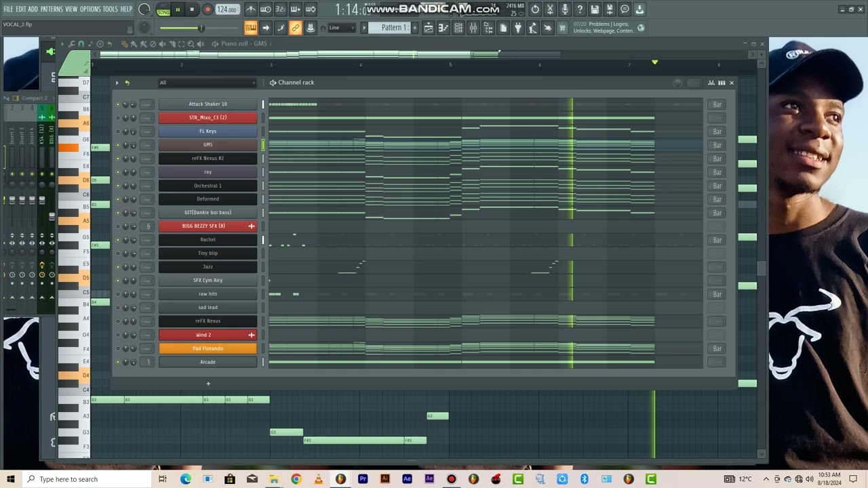
Task: Click the tempo 124.000 field
Action: [x=227, y=9]
